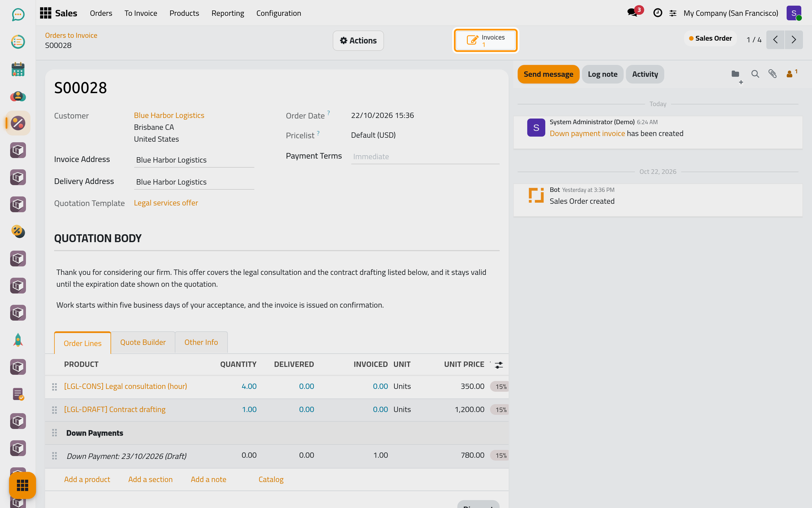Open the Blue Harbor Logistics customer link
This screenshot has height=508, width=812.
pyautogui.click(x=169, y=115)
